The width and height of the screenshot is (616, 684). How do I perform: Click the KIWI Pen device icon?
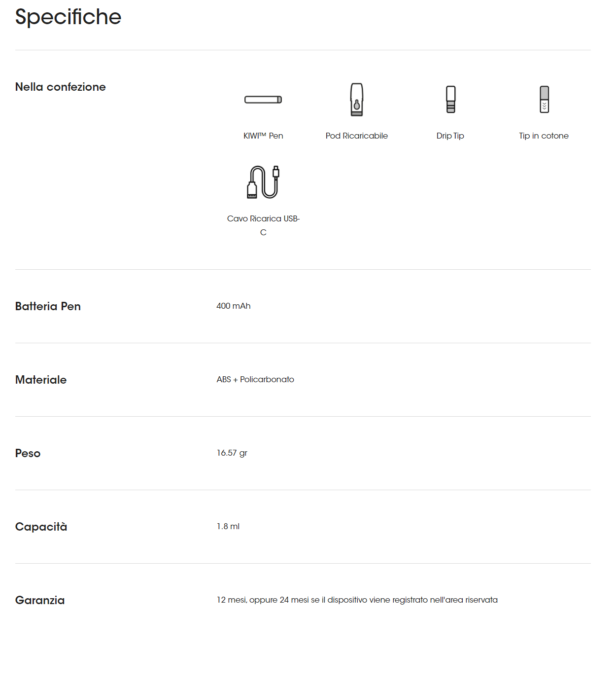263,100
